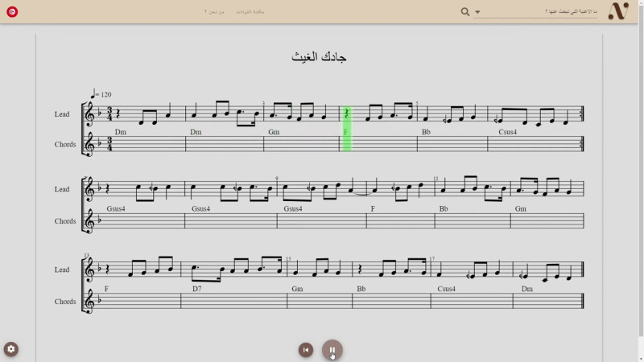Image resolution: width=644 pixels, height=362 pixels.
Task: Click the song title 'جادك الغيث'
Action: (x=319, y=56)
